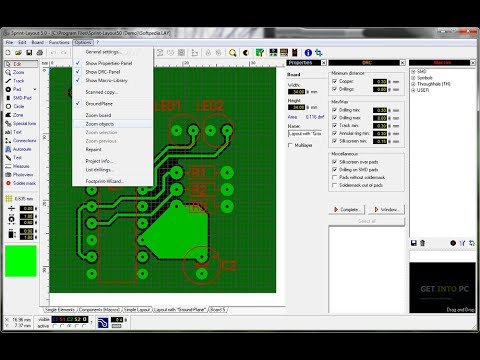Select the Track drawing tool
Image resolution: width=480 pixels, height=360 pixels.
click(x=15, y=81)
